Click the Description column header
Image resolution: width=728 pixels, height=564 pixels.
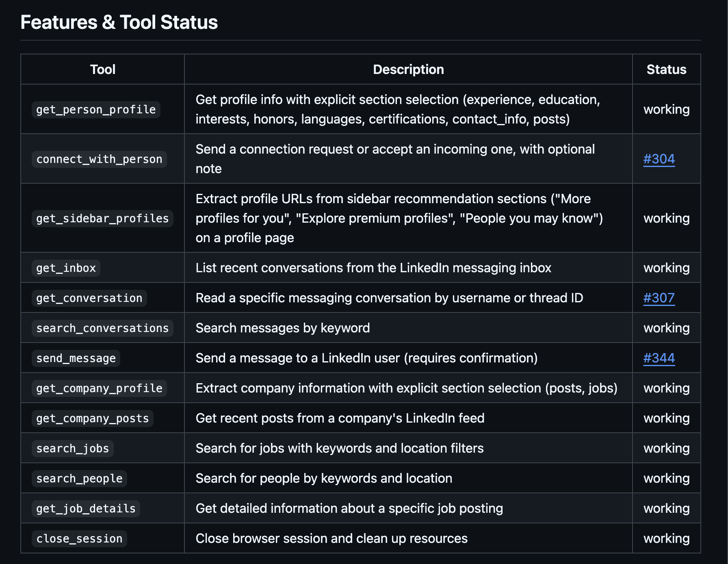[x=408, y=69]
